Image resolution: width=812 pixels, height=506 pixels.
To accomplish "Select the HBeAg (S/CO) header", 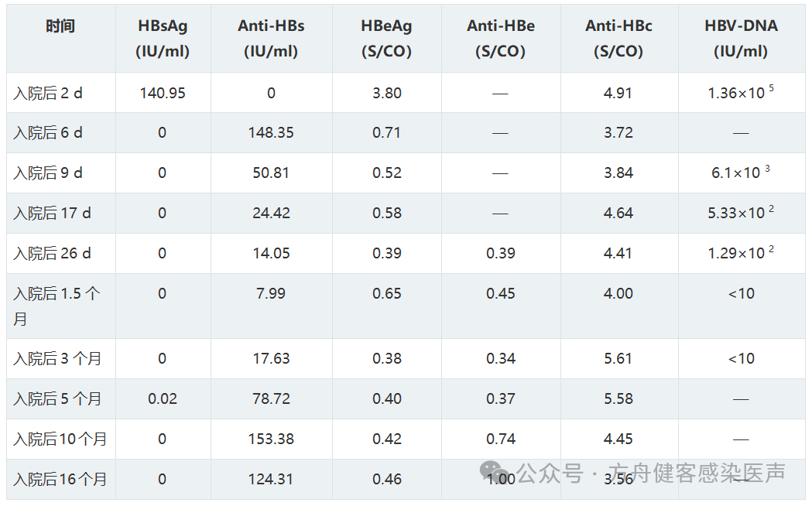I will coord(386,38).
